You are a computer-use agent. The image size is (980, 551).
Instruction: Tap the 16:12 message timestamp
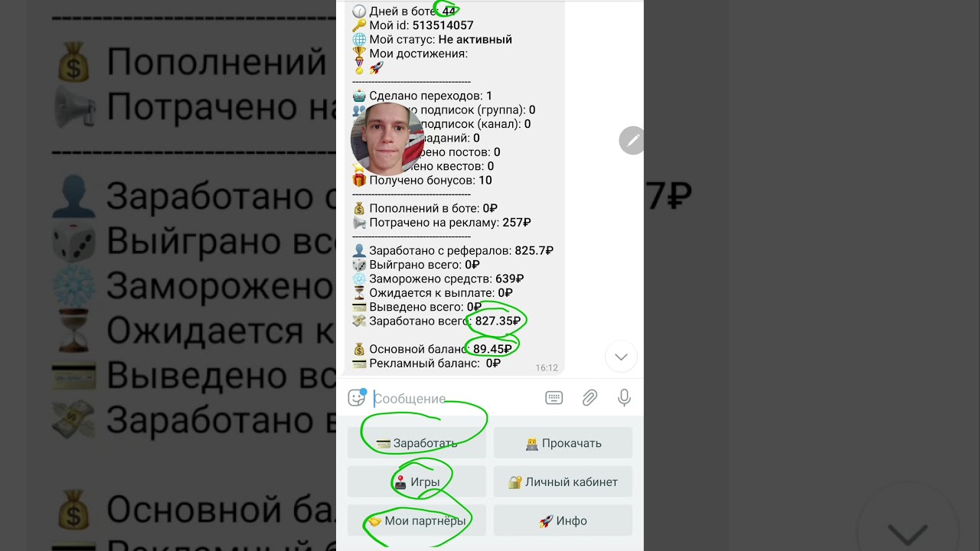tap(547, 368)
